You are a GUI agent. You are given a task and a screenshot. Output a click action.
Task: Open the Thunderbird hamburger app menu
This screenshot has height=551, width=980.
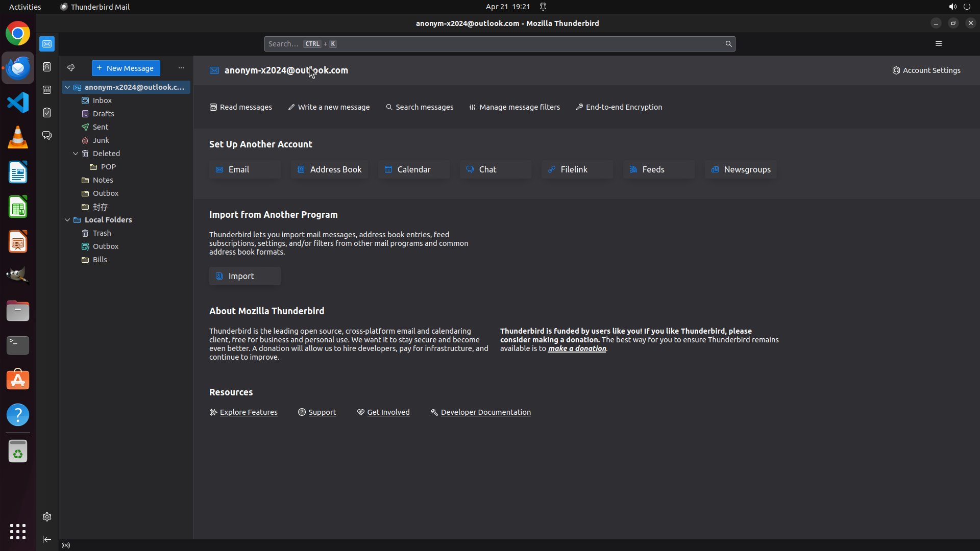[x=938, y=44]
